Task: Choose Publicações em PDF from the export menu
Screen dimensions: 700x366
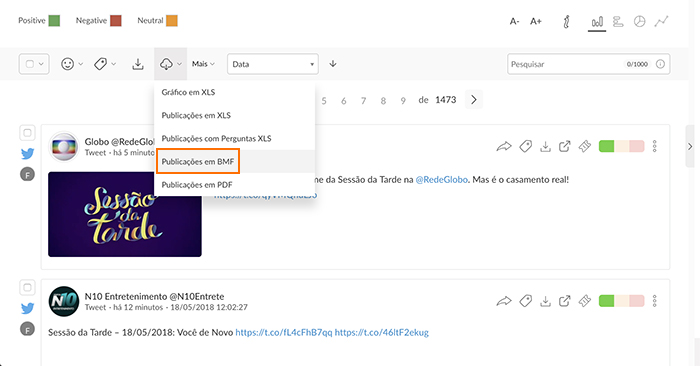Action: point(197,185)
